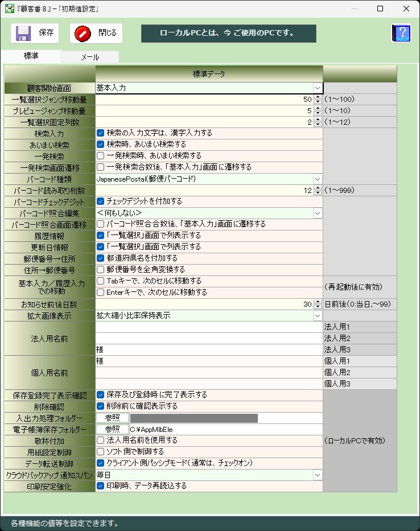Viewport: 420px width, 531px height.
Task: Click 参照 button for 電子帳簿保存フォルダー
Action: point(113,429)
